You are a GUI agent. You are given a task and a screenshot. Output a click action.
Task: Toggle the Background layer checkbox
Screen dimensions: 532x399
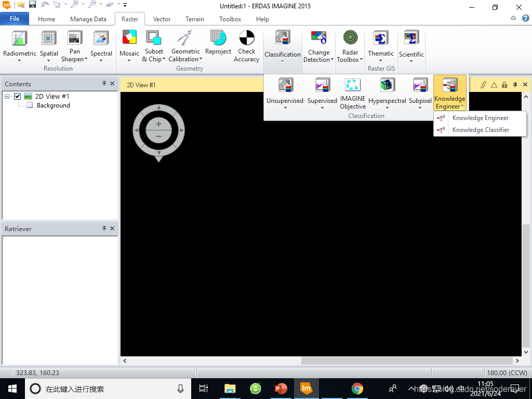pyautogui.click(x=30, y=105)
